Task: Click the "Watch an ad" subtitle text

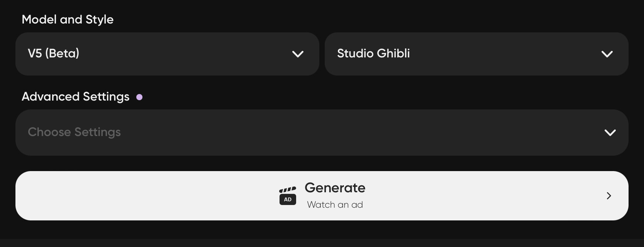Action: click(335, 205)
